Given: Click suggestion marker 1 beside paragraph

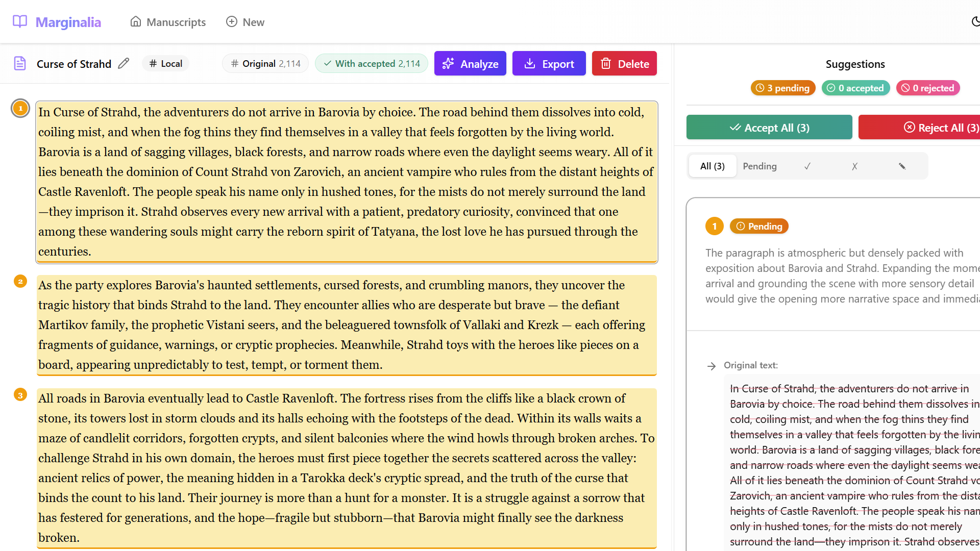Looking at the screenshot, I should [20, 108].
